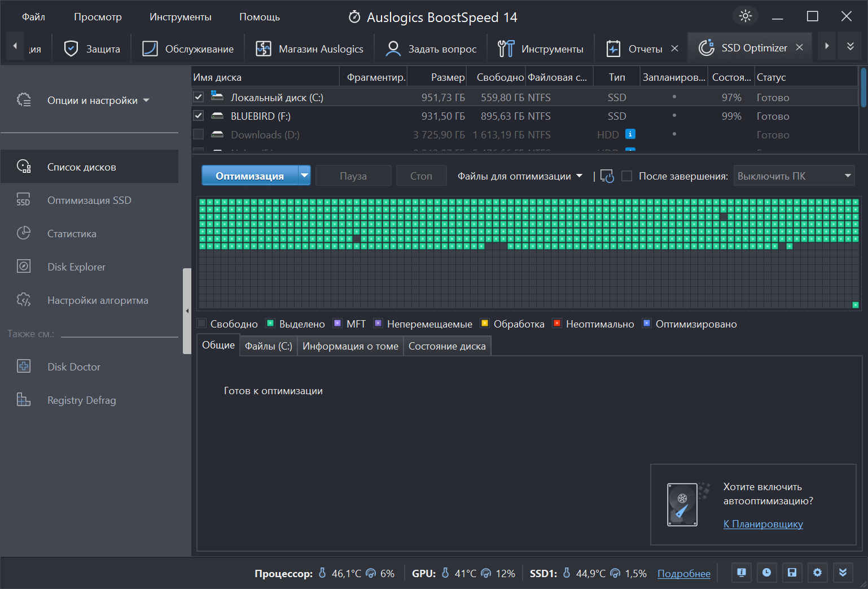The height and width of the screenshot is (589, 868).
Task: Click the К Планировщику link
Action: (762, 524)
